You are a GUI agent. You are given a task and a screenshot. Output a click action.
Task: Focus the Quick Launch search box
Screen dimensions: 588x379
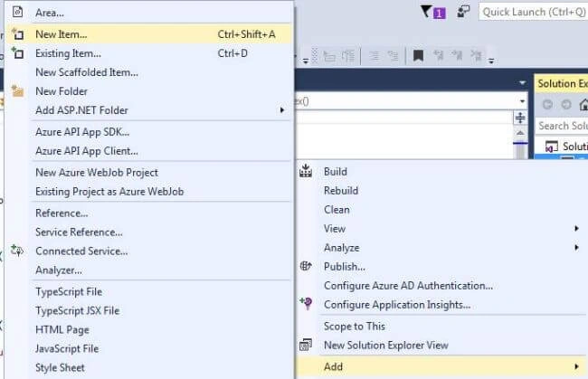(x=533, y=12)
